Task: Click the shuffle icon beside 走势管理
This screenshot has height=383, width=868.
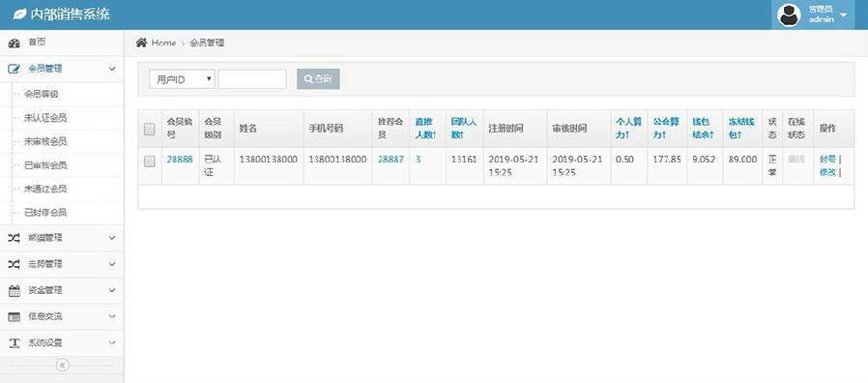Action: click(14, 264)
